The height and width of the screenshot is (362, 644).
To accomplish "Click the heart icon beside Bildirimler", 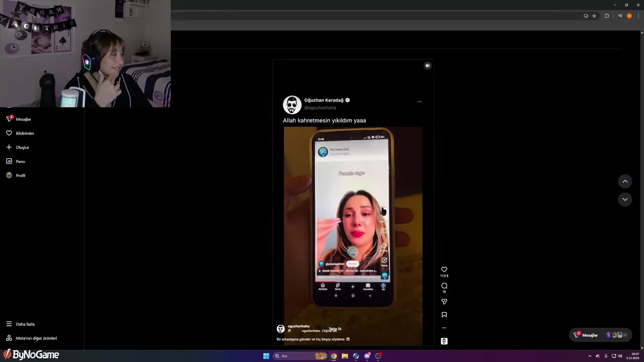I will coord(9,133).
